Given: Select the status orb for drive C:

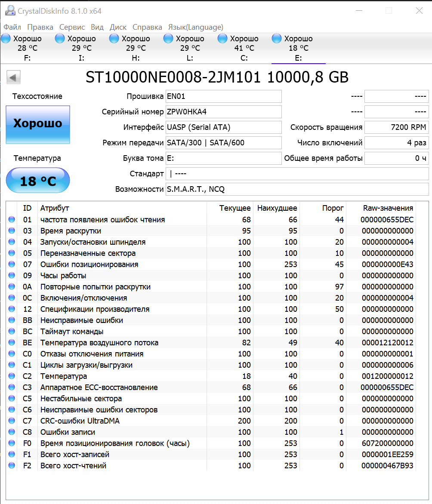Looking at the screenshot, I should (x=222, y=39).
